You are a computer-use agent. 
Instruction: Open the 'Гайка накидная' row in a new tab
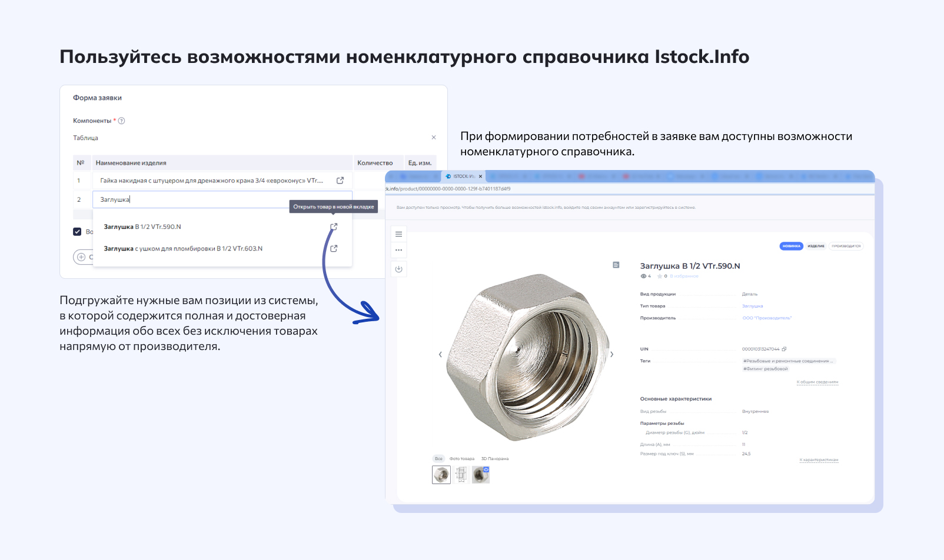[x=340, y=180]
